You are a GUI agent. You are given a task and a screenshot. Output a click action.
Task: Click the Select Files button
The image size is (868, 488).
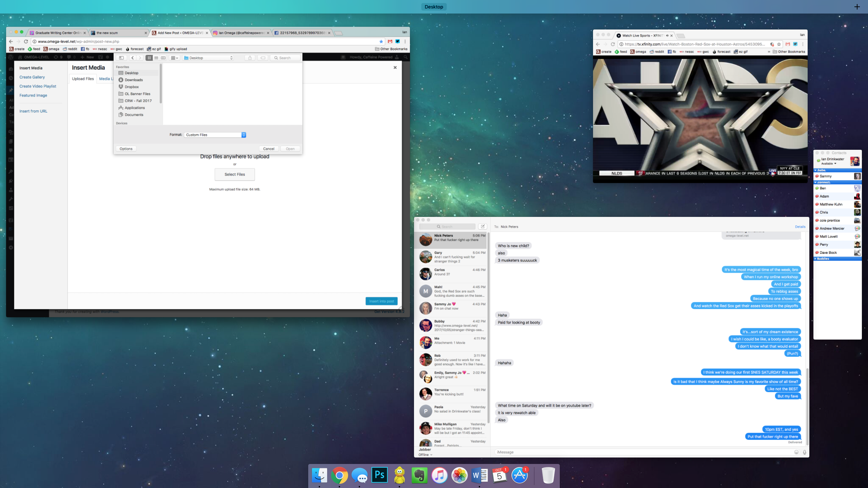235,174
